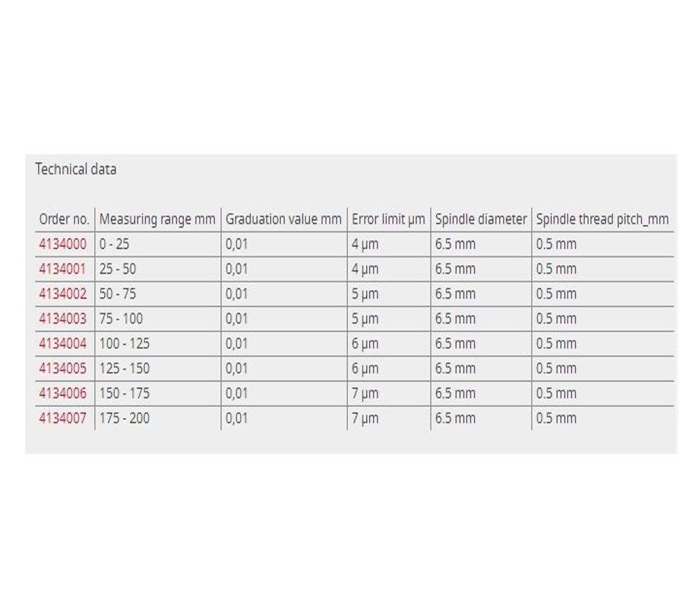Click the 7 µm cell for 4134006
The image size is (700, 616).
pyautogui.click(x=365, y=394)
